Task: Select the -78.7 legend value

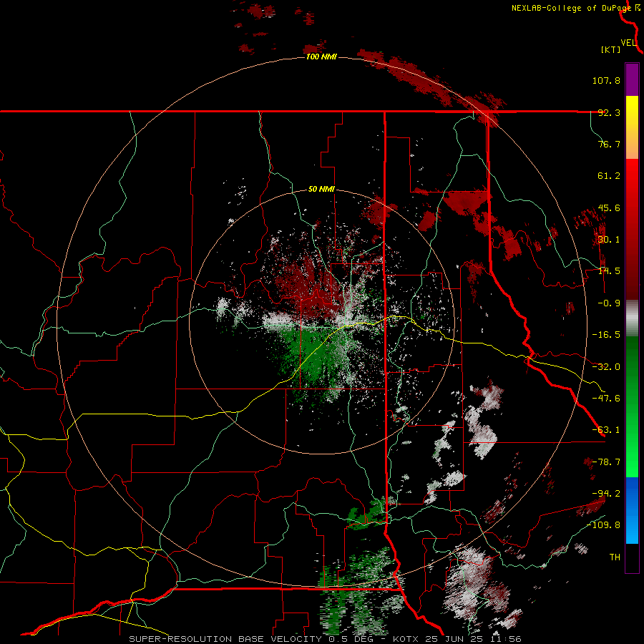Action: coord(606,462)
